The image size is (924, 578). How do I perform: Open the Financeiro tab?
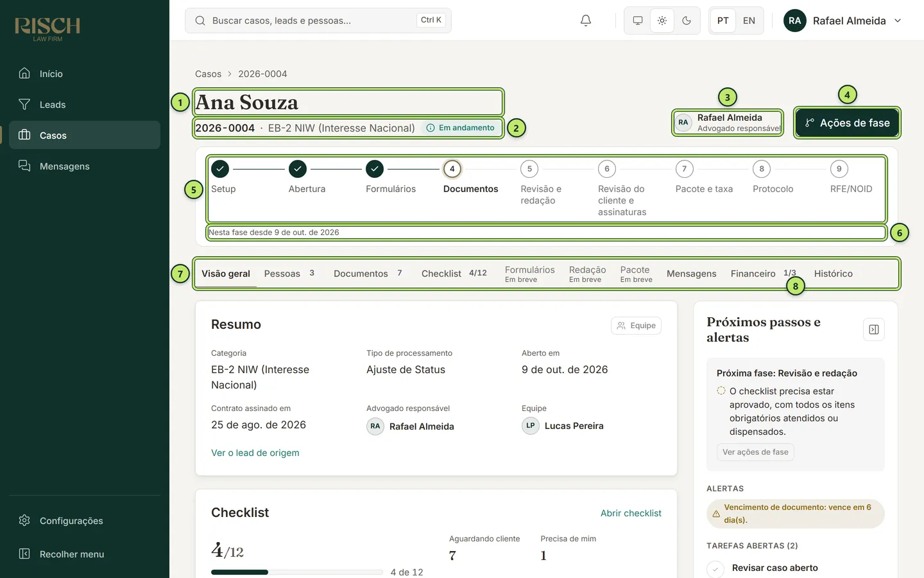pyautogui.click(x=763, y=274)
